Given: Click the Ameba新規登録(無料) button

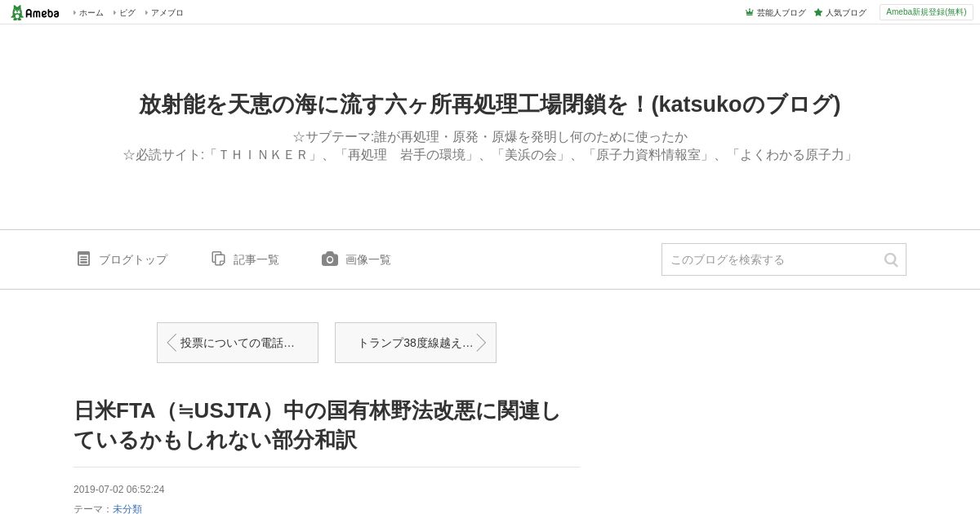Looking at the screenshot, I should pyautogui.click(x=926, y=12).
